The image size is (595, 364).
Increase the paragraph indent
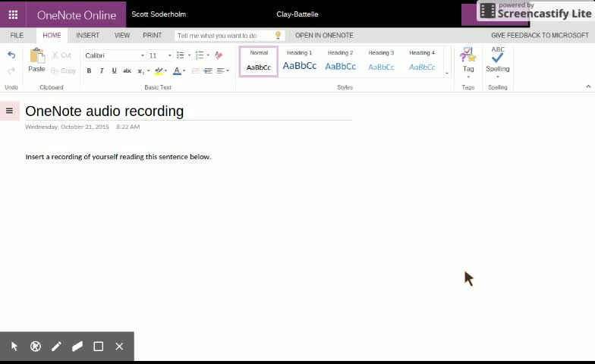click(208, 71)
